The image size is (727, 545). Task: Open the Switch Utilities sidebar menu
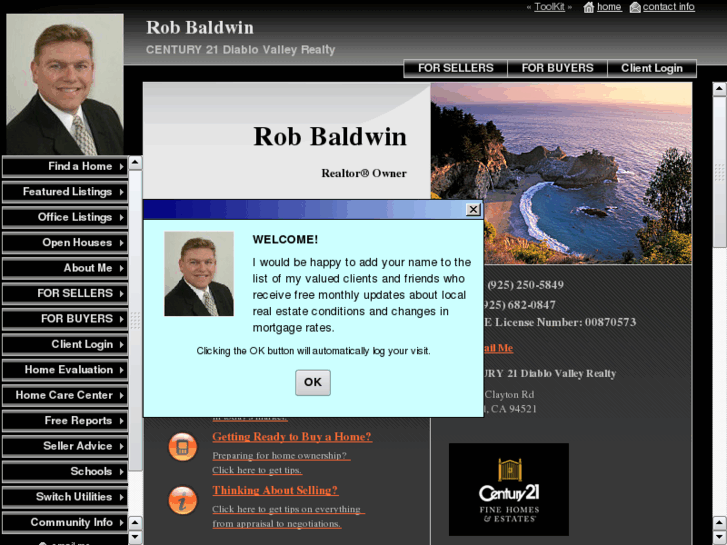[x=65, y=497]
